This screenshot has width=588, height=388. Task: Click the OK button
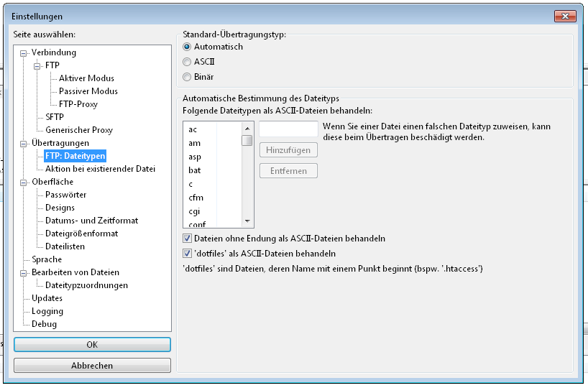[x=92, y=345]
